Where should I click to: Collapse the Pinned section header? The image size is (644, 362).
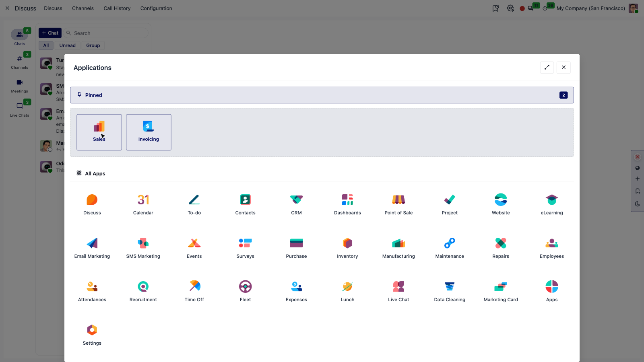point(322,95)
